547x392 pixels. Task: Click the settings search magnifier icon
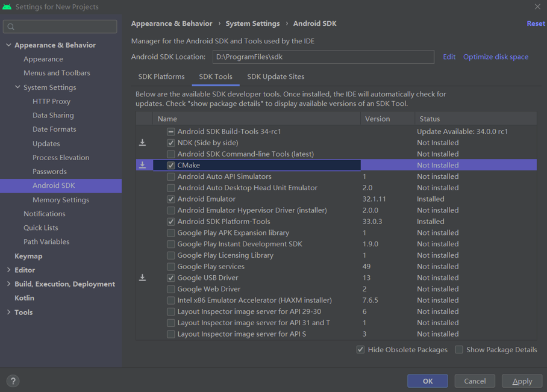[11, 26]
